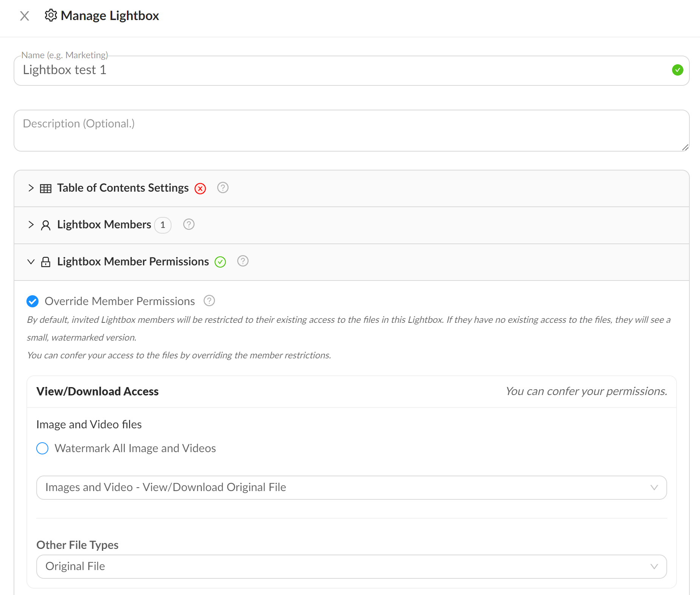
Task: Uncheck Override Member Permissions checkbox
Action: (32, 301)
